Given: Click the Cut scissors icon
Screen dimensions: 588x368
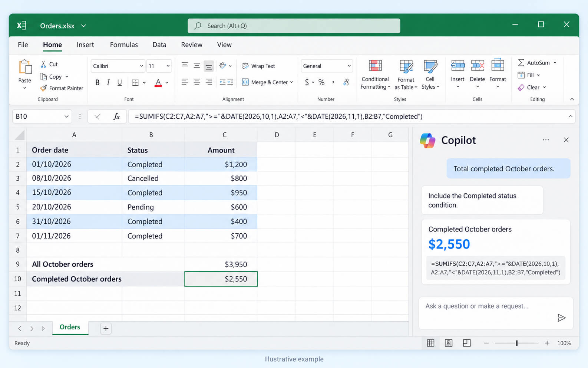Looking at the screenshot, I should click(x=43, y=64).
